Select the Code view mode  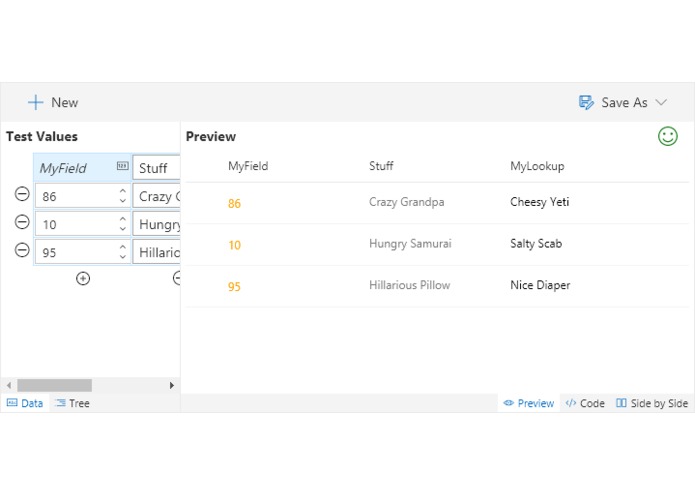pyautogui.click(x=585, y=403)
